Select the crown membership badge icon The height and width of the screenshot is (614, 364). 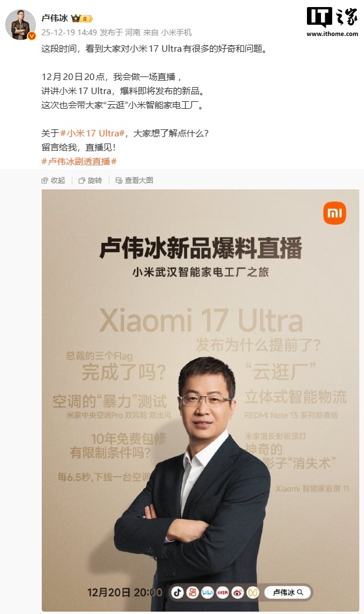(81, 18)
